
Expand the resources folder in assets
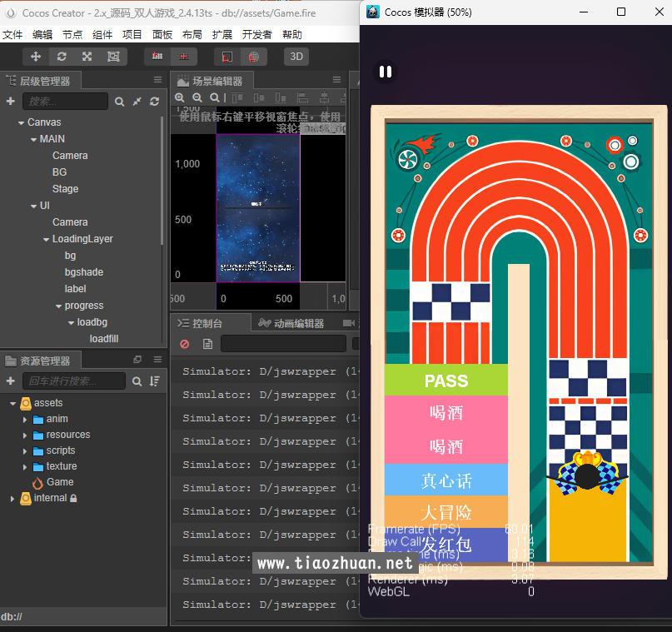click(x=25, y=435)
